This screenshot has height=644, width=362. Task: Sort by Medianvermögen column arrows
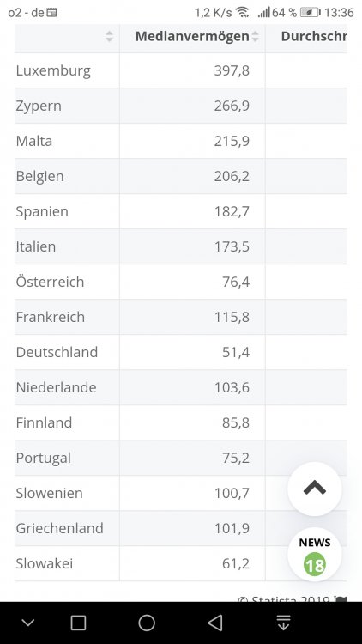coord(256,36)
